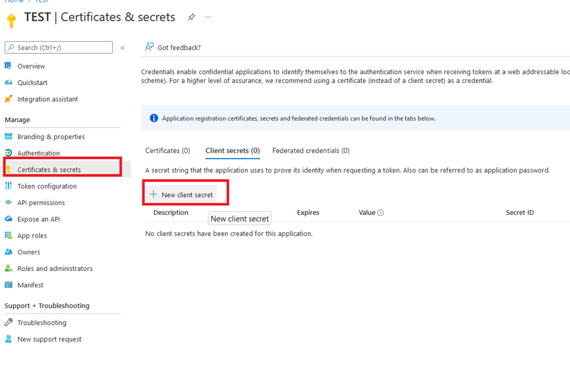Open the Authentication page

coord(38,153)
